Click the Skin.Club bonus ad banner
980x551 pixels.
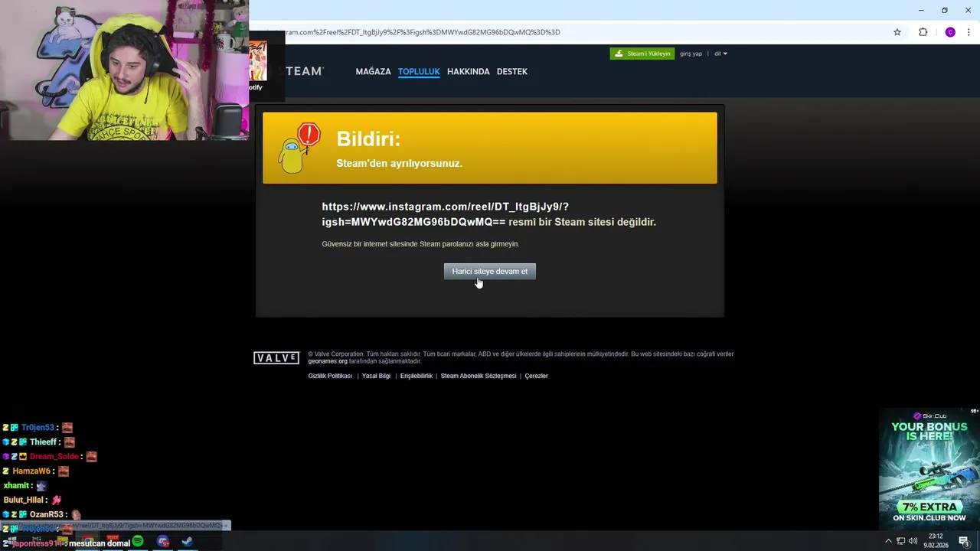(929, 468)
